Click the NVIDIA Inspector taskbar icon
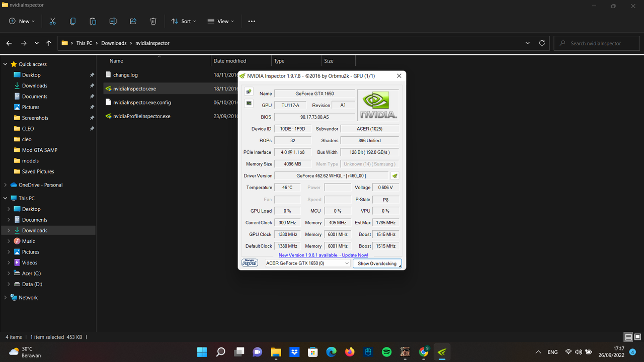The width and height of the screenshot is (644, 362). [442, 352]
